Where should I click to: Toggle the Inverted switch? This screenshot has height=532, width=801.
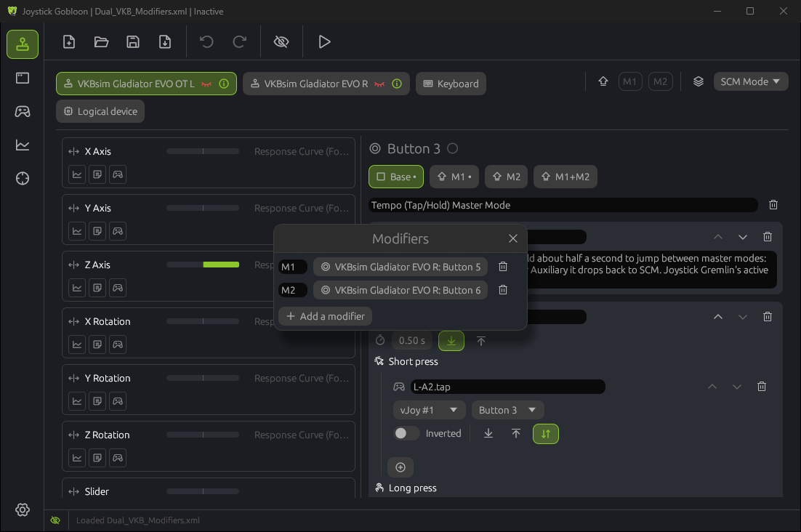[x=406, y=433]
